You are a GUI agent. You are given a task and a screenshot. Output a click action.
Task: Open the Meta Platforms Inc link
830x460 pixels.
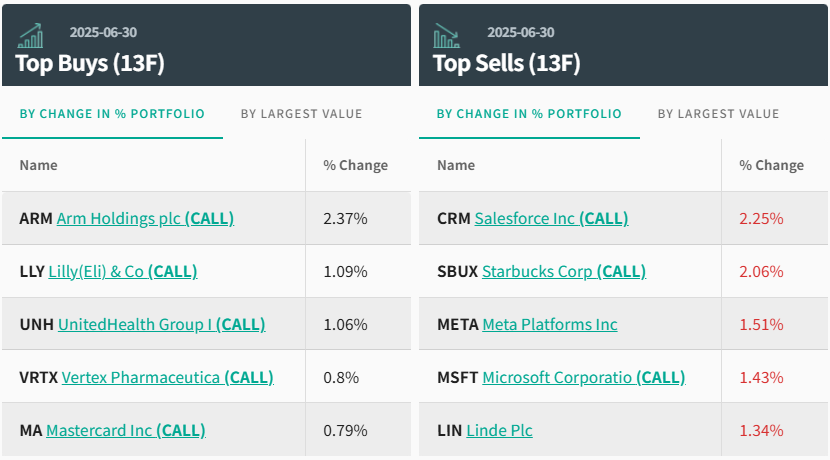coord(550,324)
